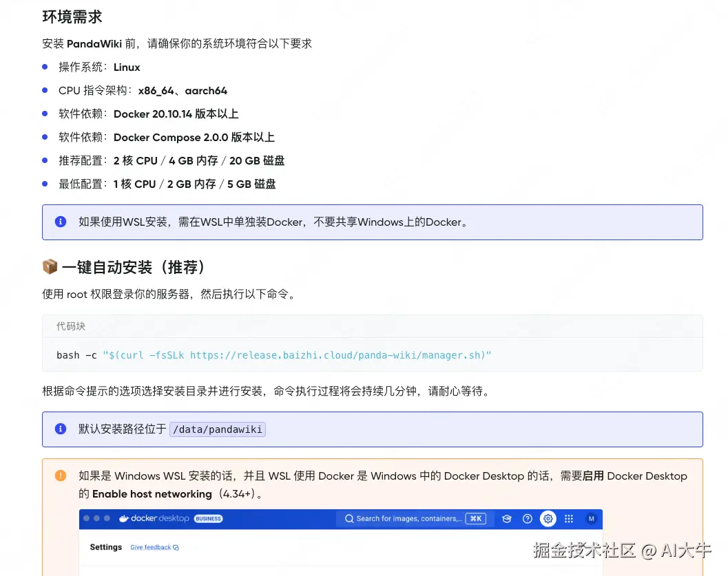Open the Docker Desktop apps grid icon
The image size is (728, 576).
click(569, 518)
